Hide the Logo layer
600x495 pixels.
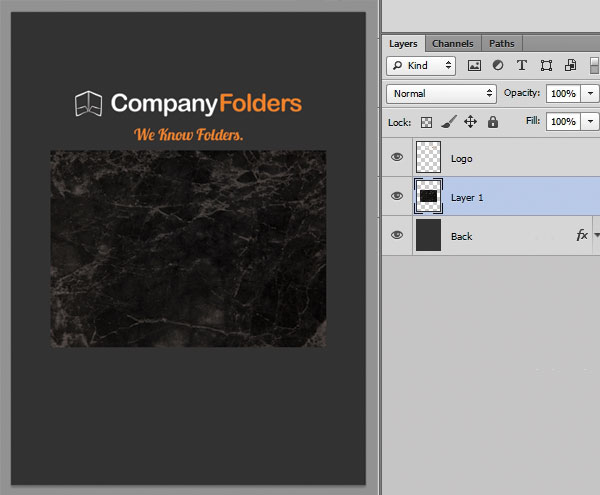[397, 157]
